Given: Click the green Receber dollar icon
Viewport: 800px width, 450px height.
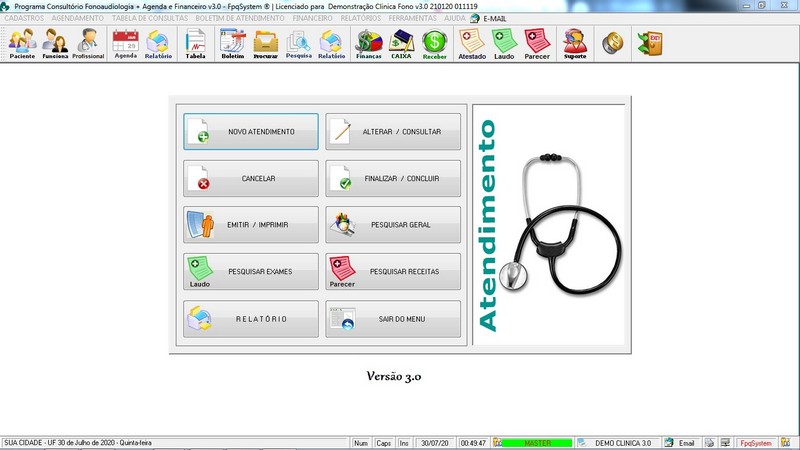Looking at the screenshot, I should tap(435, 44).
